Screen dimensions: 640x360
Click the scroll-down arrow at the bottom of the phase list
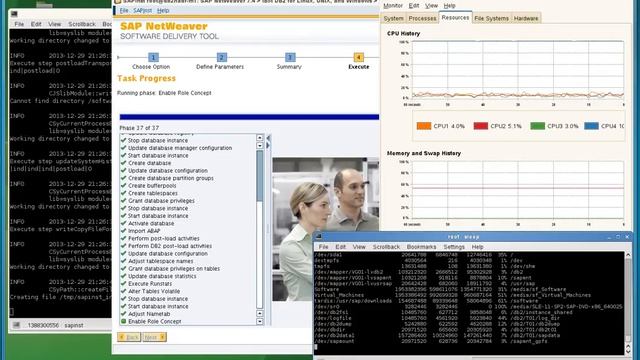pos(260,321)
